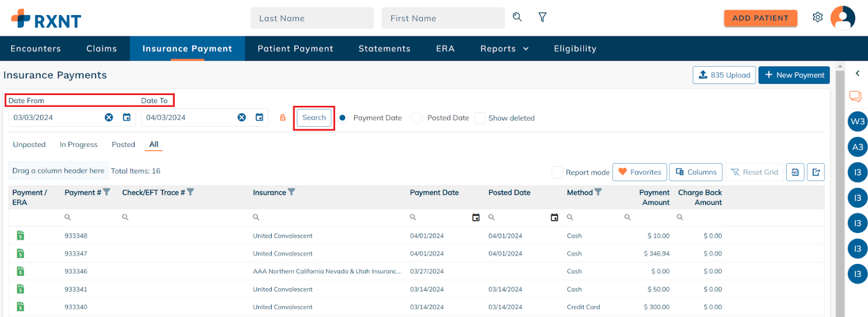Enable the Show deleted checkbox
Image resolution: width=868 pixels, height=317 pixels.
(x=480, y=118)
